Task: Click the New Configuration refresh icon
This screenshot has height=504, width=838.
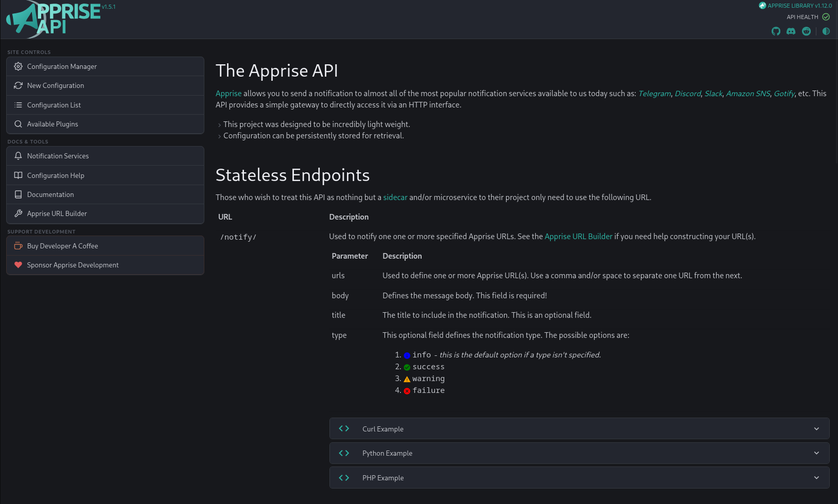Action: tap(18, 85)
